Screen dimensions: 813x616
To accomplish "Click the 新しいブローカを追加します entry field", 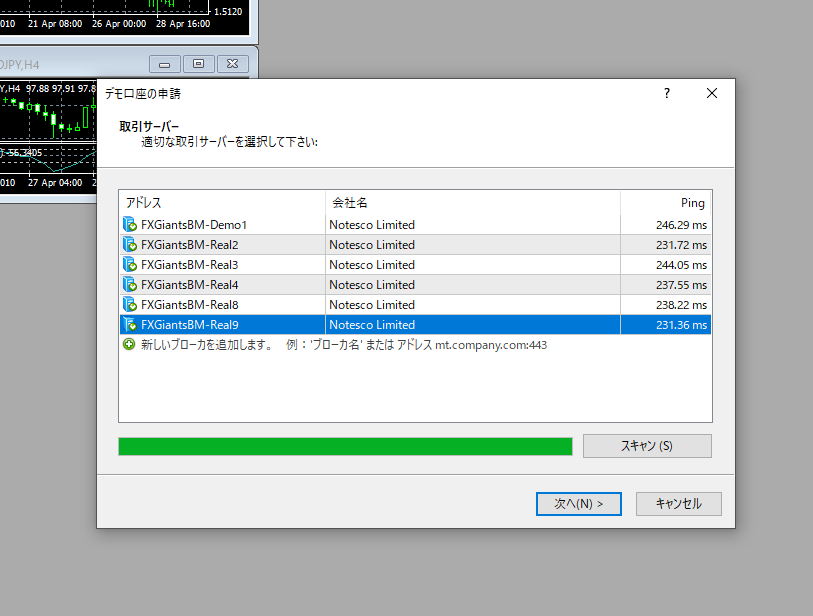I will pyautogui.click(x=415, y=345).
